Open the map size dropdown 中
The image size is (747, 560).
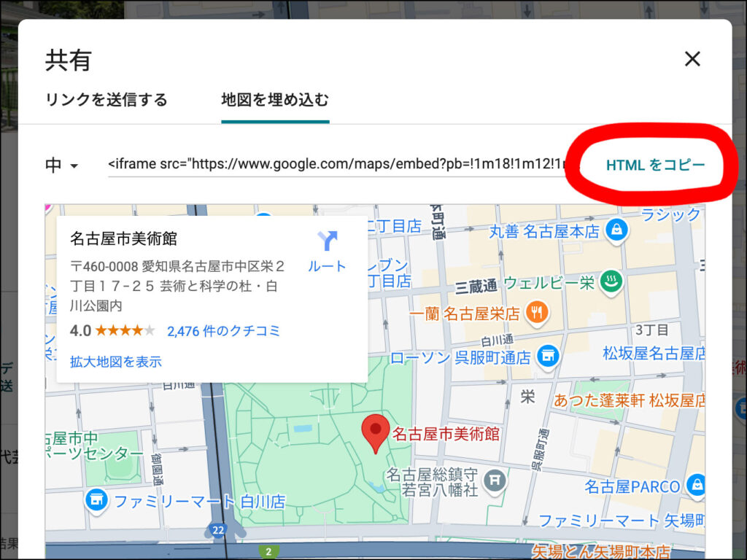(61, 165)
